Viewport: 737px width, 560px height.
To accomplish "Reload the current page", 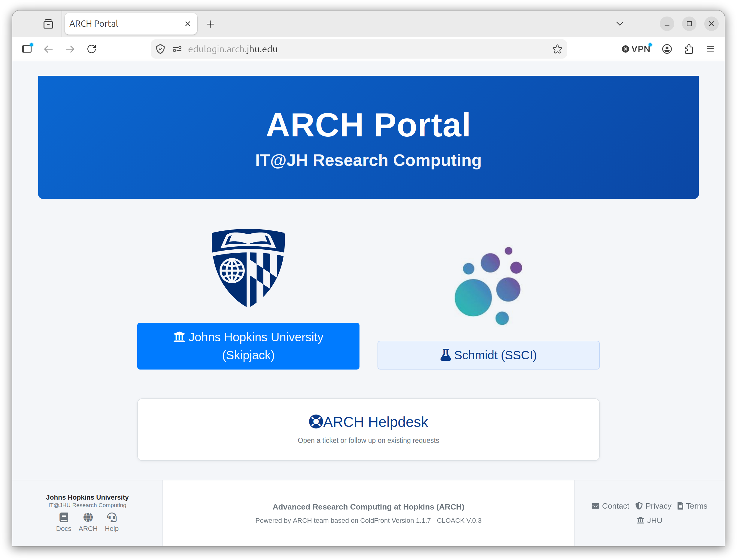I will (92, 49).
